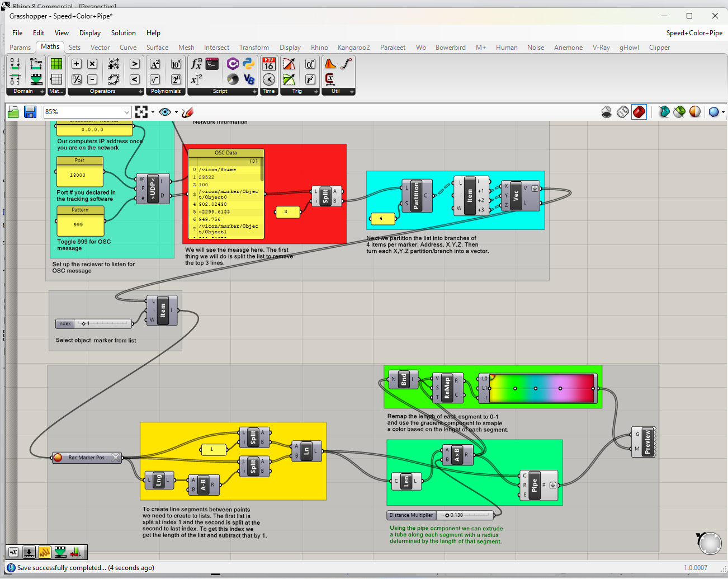This screenshot has width=728, height=579.
Task: Open the Solution menu
Action: pyautogui.click(x=123, y=33)
